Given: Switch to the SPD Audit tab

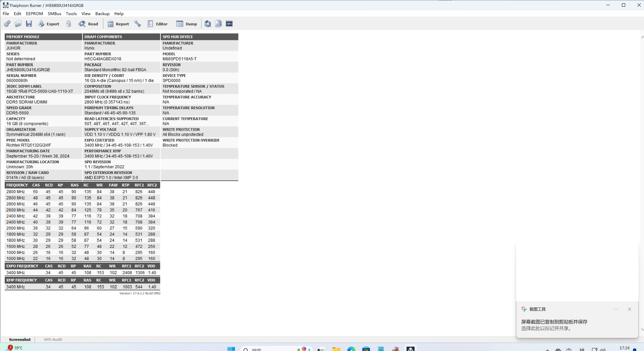Looking at the screenshot, I should pos(53,340).
